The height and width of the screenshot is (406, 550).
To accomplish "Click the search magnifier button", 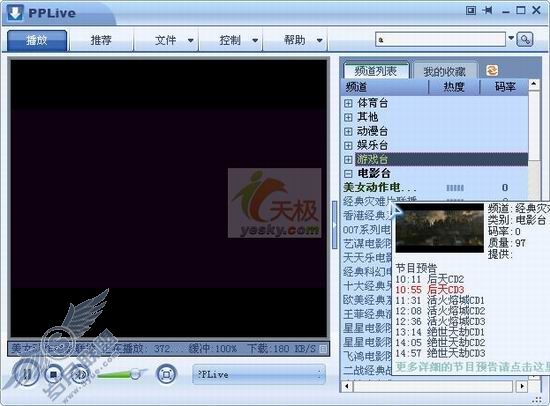I will coord(525,40).
